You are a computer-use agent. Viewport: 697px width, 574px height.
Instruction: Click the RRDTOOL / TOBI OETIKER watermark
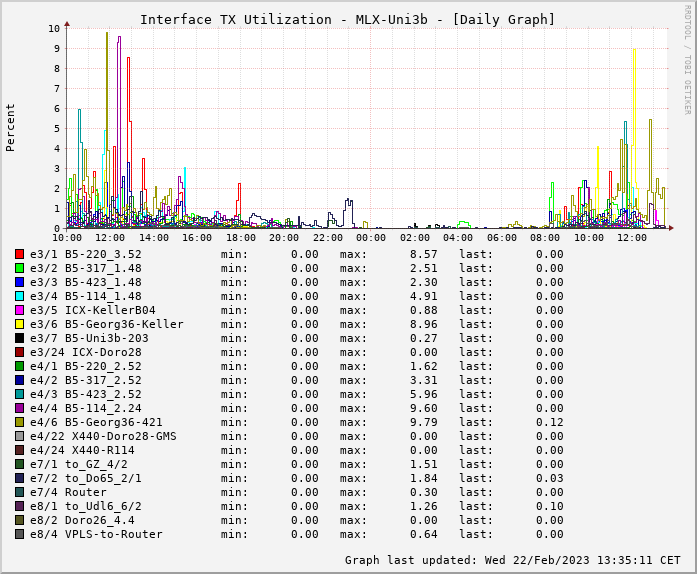pos(687,58)
